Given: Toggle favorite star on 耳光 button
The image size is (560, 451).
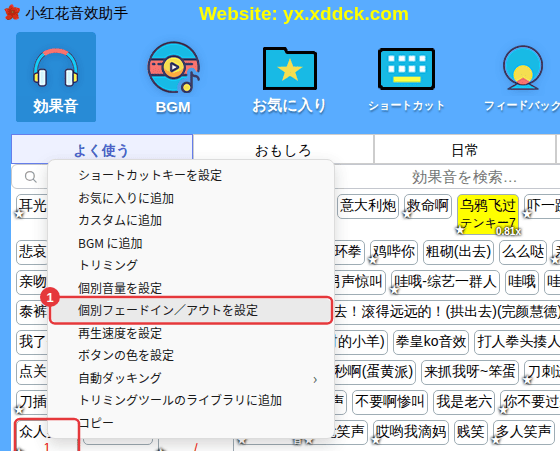Looking at the screenshot, I should [x=19, y=214].
